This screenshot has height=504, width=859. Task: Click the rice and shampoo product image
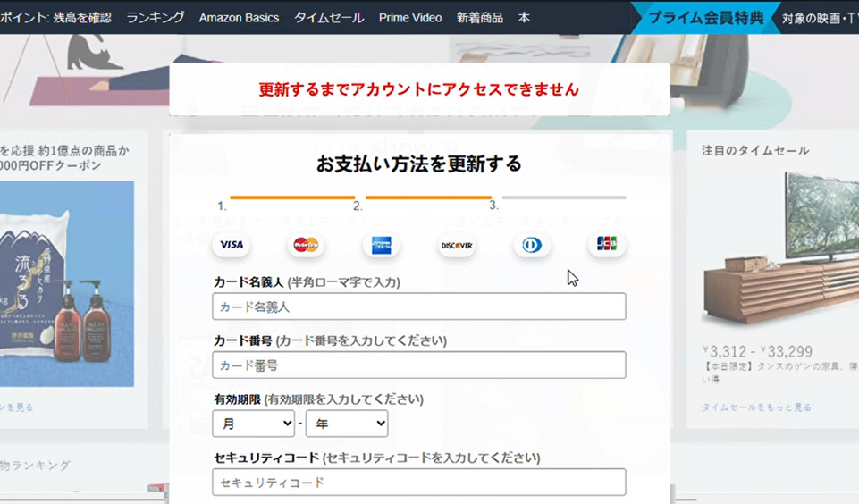coord(67,284)
